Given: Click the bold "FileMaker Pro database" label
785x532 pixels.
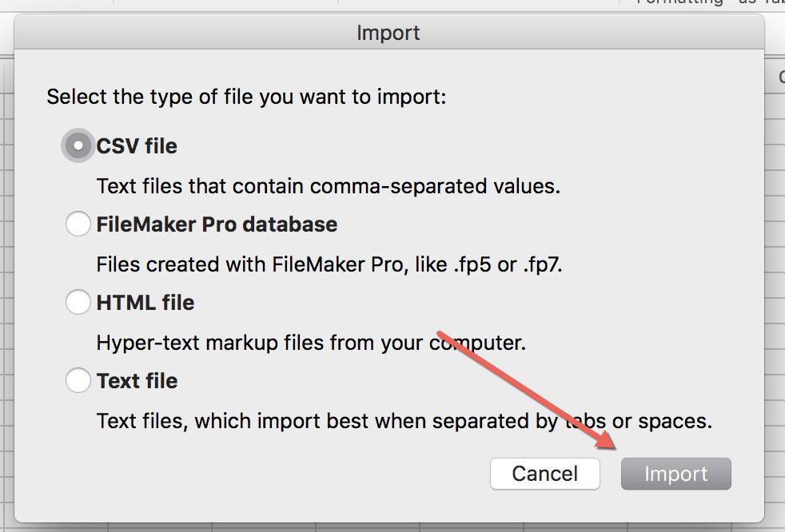Looking at the screenshot, I should (x=217, y=224).
